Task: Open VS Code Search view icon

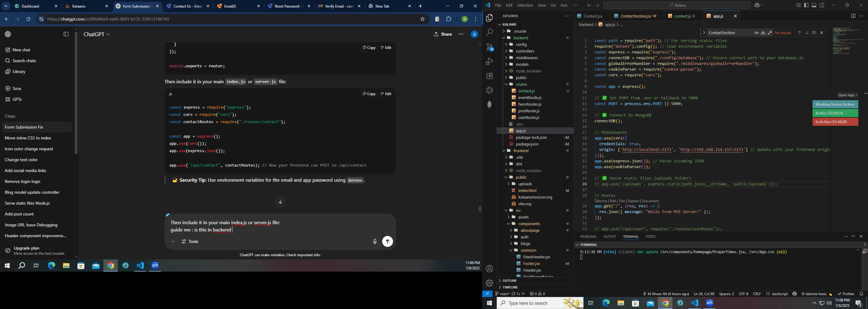Action: (489, 32)
